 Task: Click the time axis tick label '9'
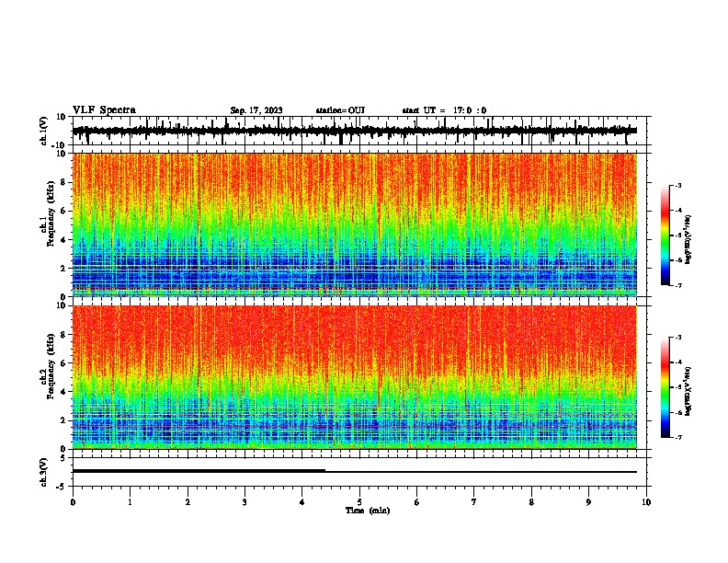(588, 502)
